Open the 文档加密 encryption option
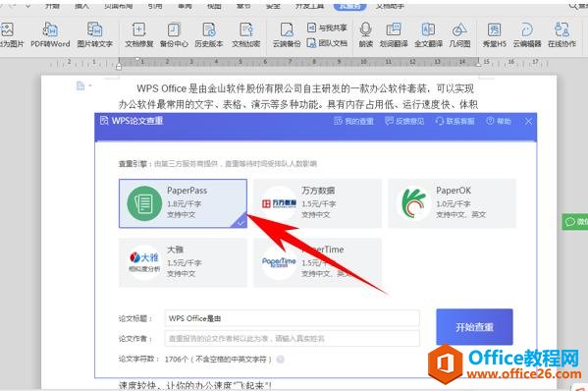This screenshot has width=588, height=391. 246,34
